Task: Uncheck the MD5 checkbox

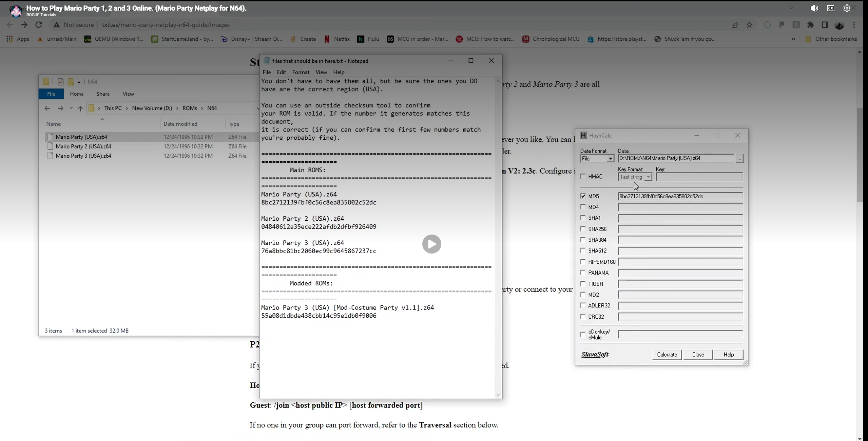Action: (x=583, y=196)
